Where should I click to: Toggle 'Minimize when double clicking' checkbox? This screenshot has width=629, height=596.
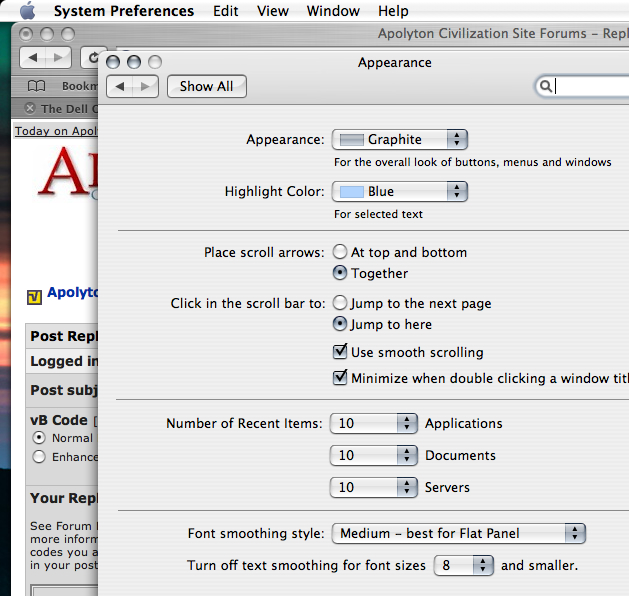point(340,378)
